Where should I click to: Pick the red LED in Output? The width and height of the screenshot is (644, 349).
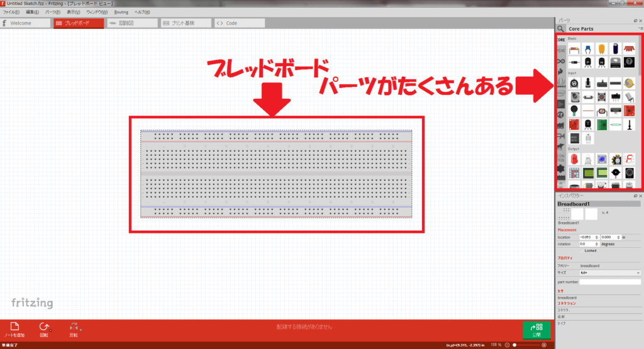point(574,159)
